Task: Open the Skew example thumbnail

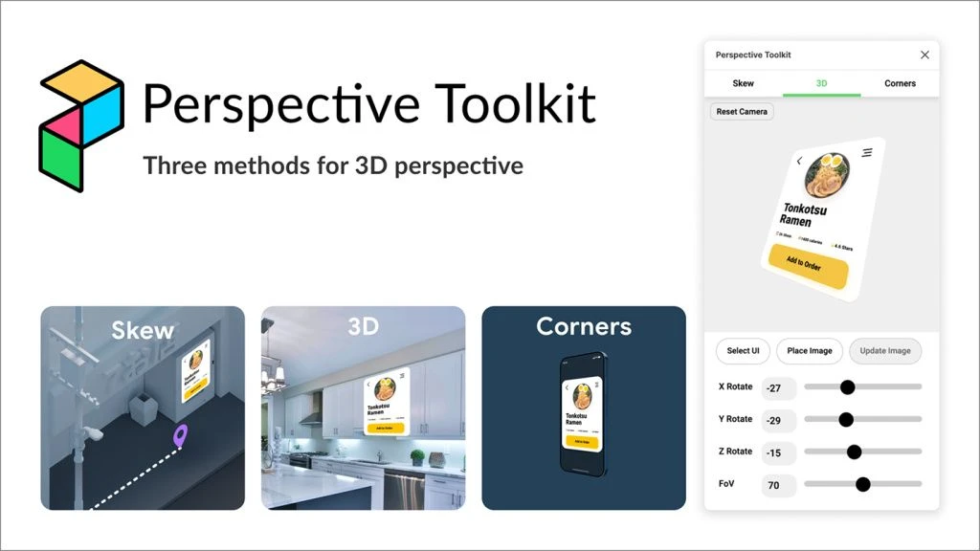Action: point(143,408)
